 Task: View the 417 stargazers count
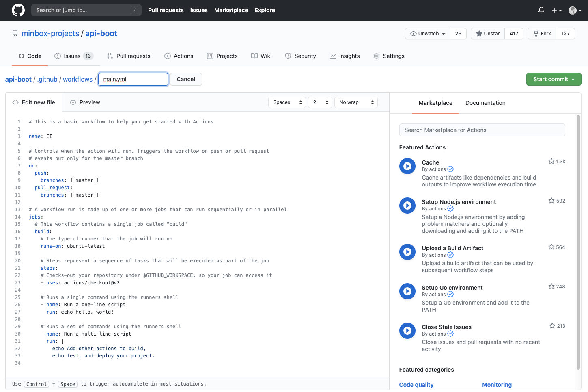pyautogui.click(x=514, y=34)
